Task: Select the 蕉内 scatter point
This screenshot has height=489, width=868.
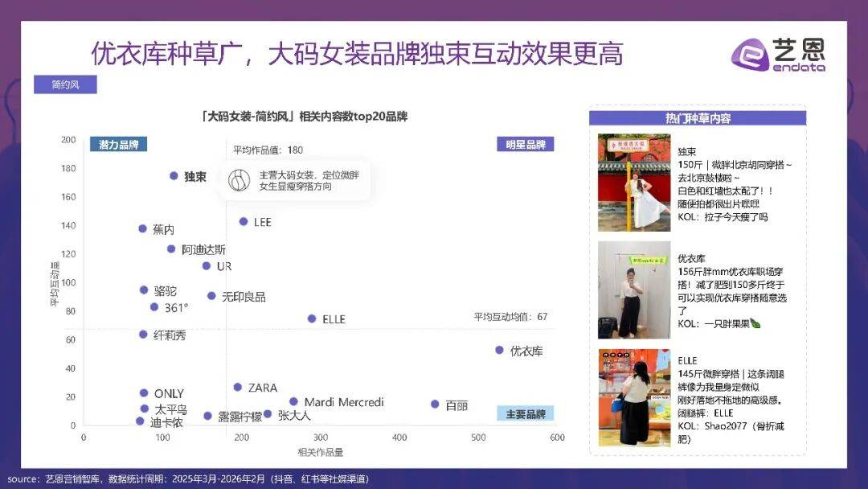Action: coord(143,228)
